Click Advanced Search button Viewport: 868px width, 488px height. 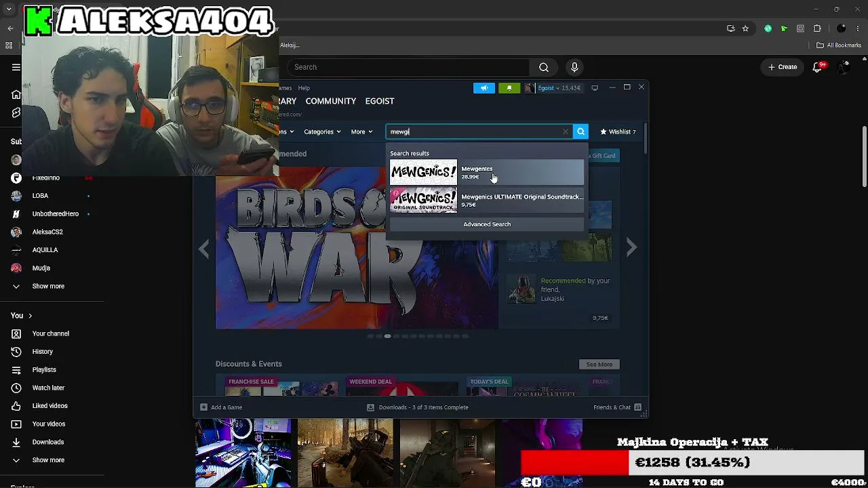(x=487, y=224)
